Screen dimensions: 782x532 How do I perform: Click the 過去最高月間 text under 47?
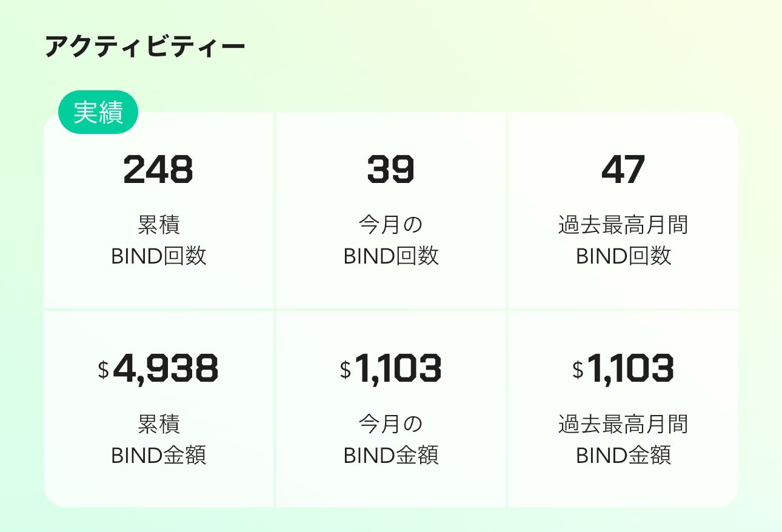point(623,225)
